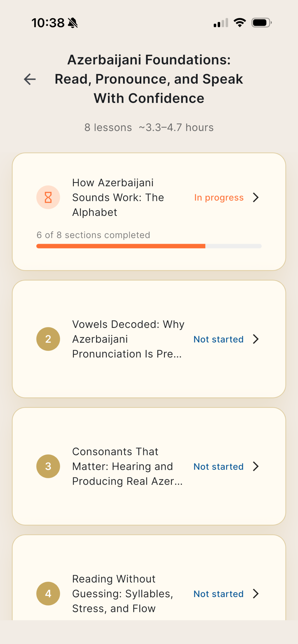
Task: Tap the Wi-Fi status icon
Action: pos(240,23)
